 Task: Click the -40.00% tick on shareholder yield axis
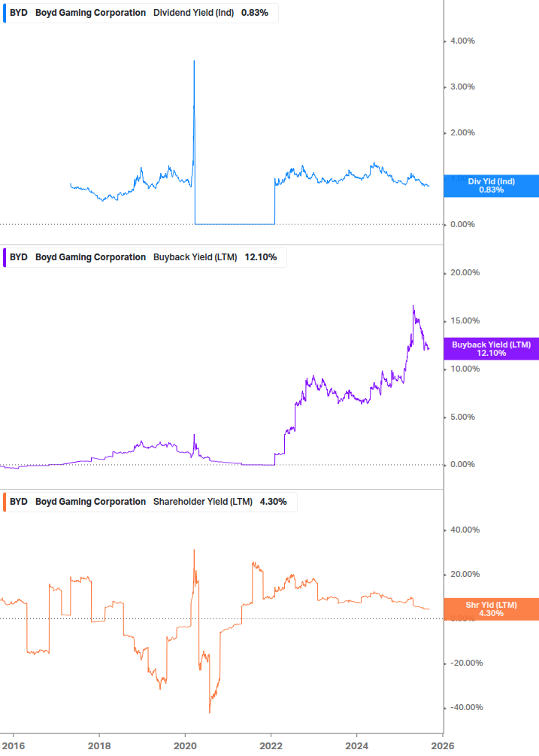pos(466,707)
